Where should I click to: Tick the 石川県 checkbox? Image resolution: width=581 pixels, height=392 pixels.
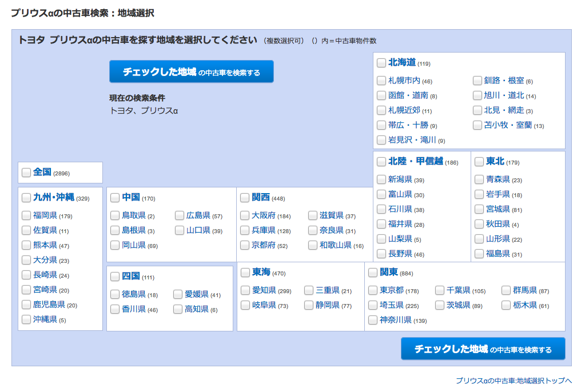pos(381,209)
